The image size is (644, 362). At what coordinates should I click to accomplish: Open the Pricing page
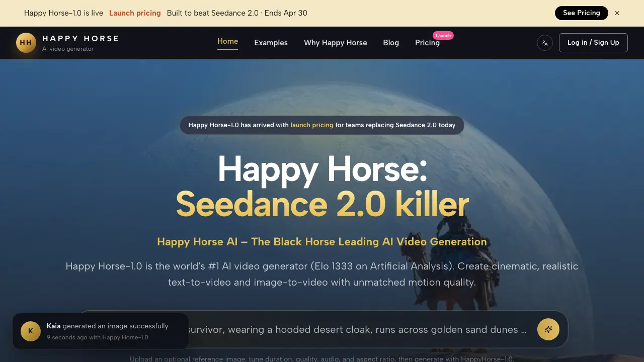(427, 43)
